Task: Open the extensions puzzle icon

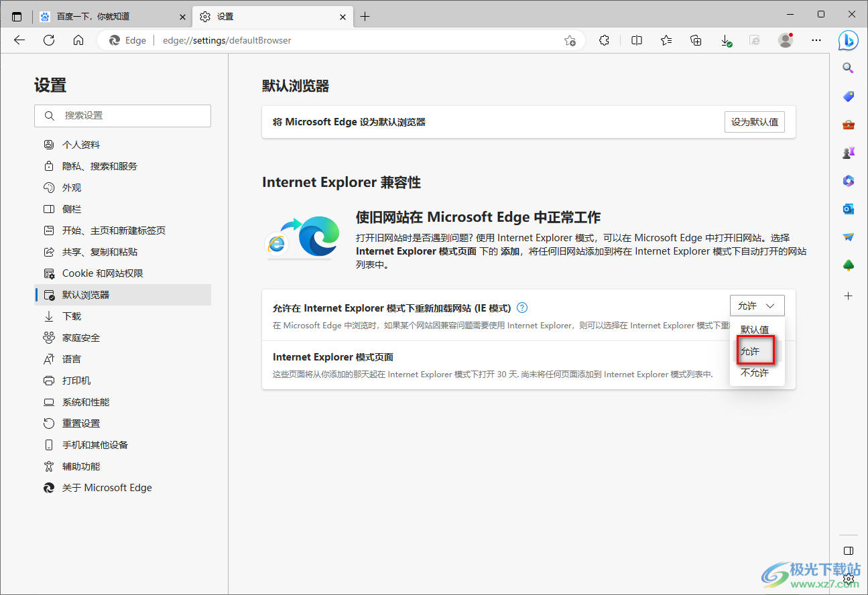Action: pyautogui.click(x=604, y=40)
